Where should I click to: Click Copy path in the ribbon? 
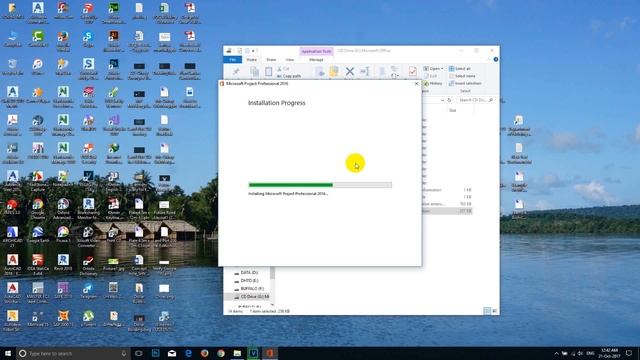tap(289, 76)
